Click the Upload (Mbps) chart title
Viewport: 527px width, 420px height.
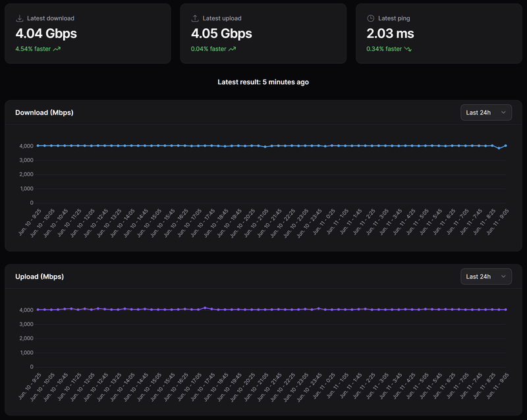click(x=40, y=276)
